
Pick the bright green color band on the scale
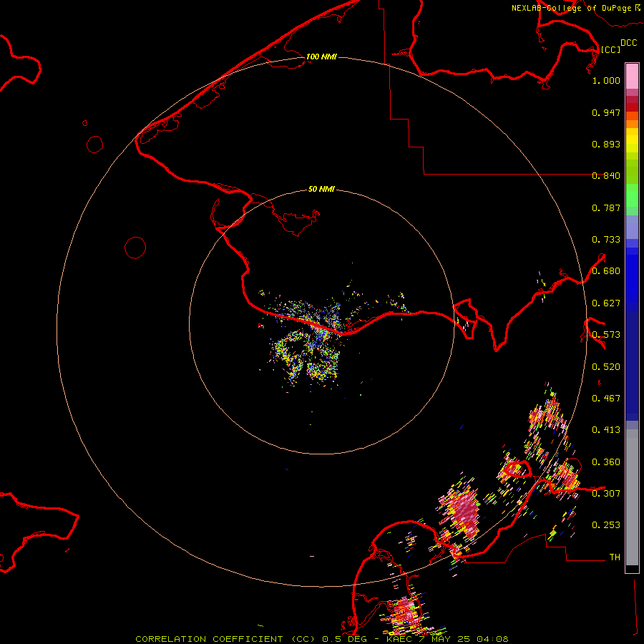pyautogui.click(x=632, y=195)
